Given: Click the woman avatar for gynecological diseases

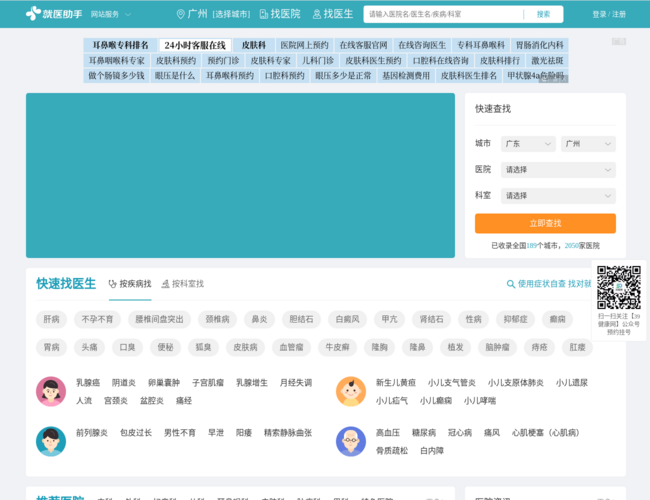Looking at the screenshot, I should (51, 391).
